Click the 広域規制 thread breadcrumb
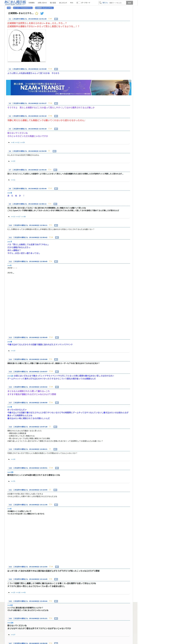 pyautogui.click(x=44, y=8)
